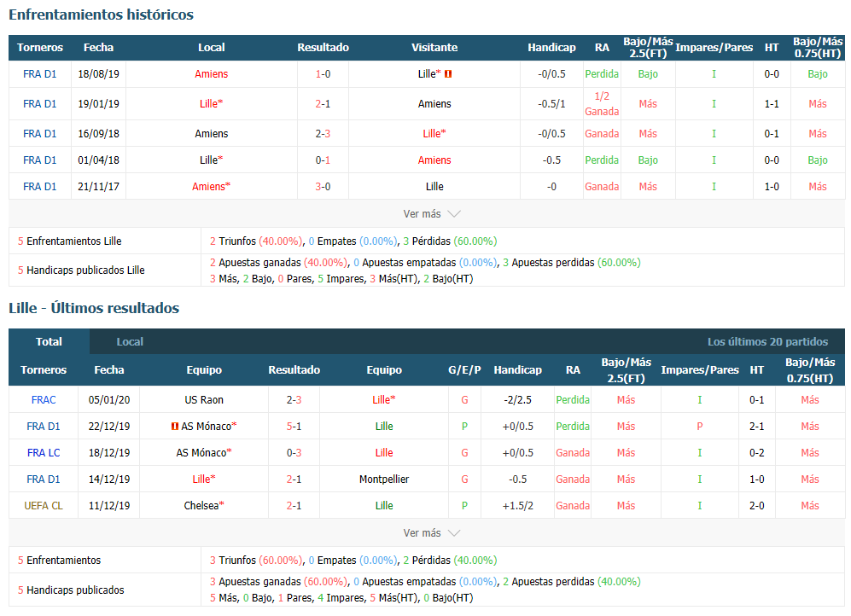
Task: Click 1/2 Ganada result cell
Action: pos(602,103)
